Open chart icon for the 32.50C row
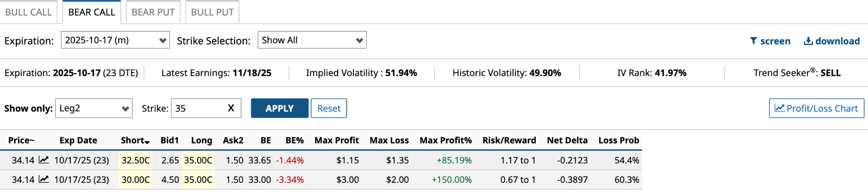The height and width of the screenshot is (193, 868). coord(44,160)
